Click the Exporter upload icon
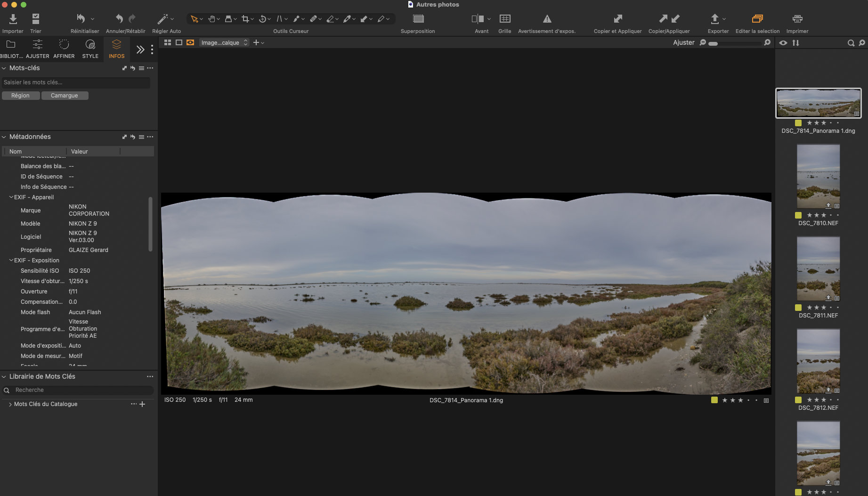868x496 pixels. coord(714,19)
